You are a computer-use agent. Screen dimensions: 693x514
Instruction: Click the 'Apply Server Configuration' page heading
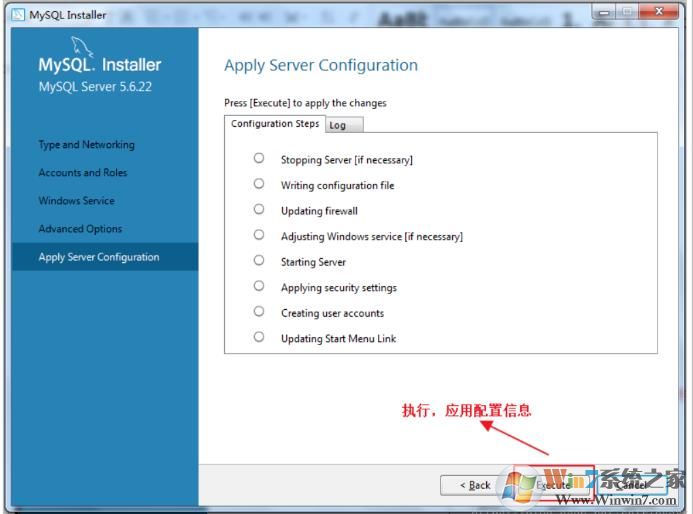click(x=321, y=65)
